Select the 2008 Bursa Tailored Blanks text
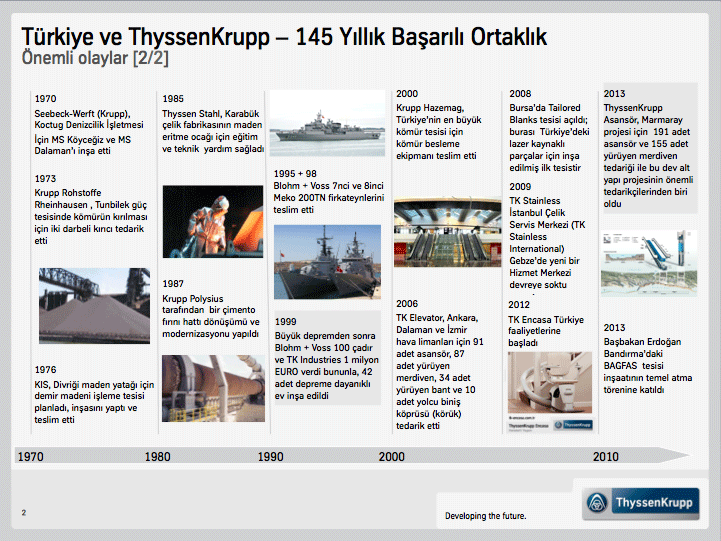721x541 pixels. point(549,131)
